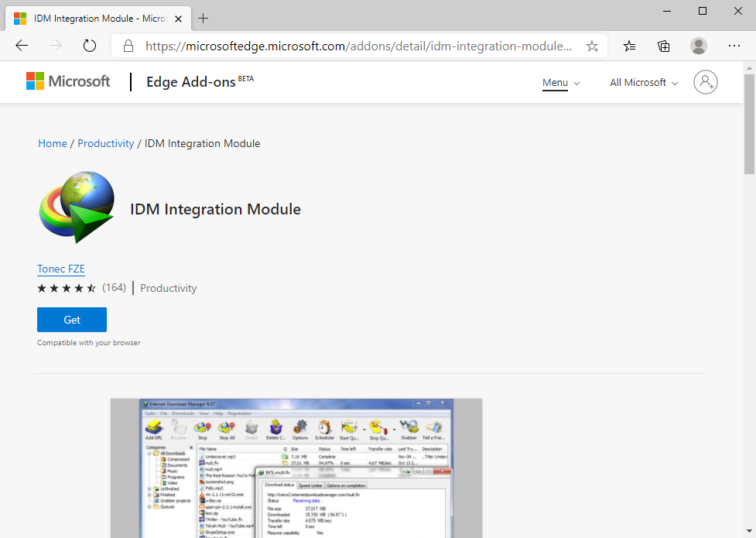Open Productivity breadcrumb link

pos(105,143)
